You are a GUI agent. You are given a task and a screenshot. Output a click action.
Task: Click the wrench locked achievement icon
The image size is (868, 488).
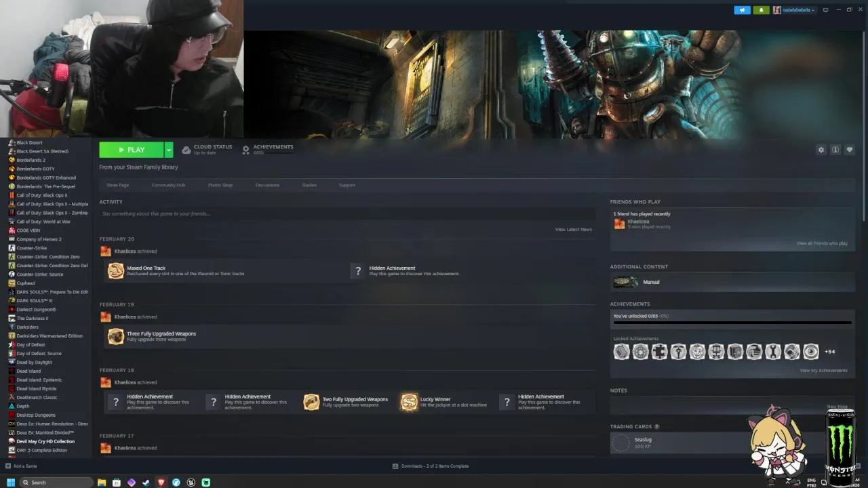[x=773, y=352]
